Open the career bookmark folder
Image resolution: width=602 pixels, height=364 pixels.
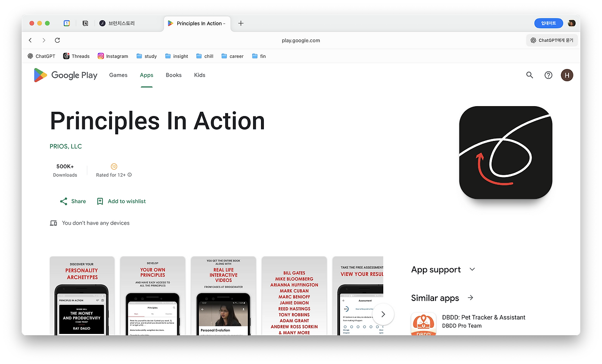(x=232, y=56)
